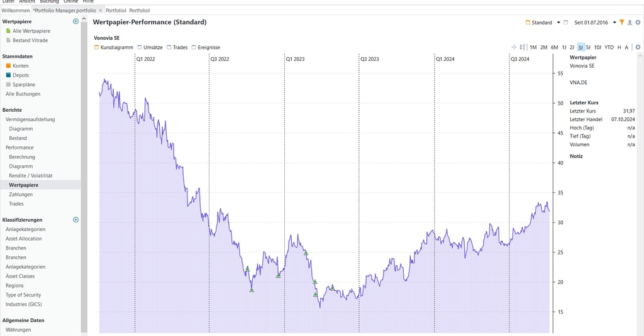644x336 pixels.
Task: Open chart configuration gear icon
Action: click(x=638, y=47)
